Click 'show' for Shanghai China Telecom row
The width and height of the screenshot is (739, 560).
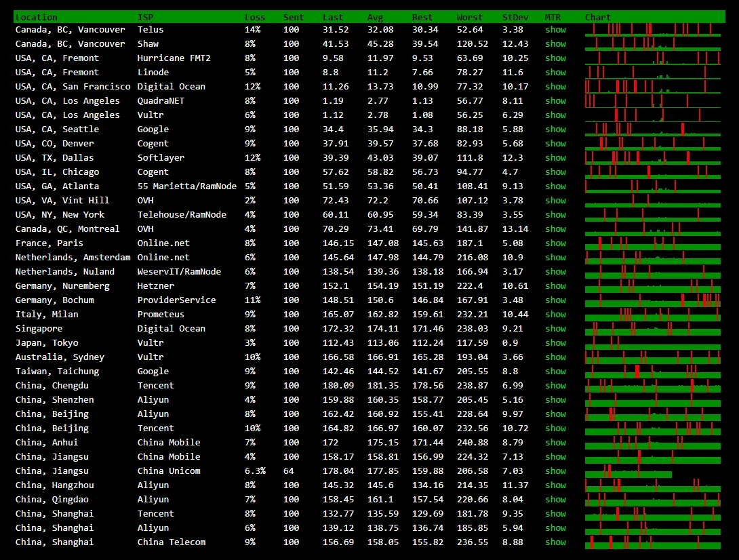click(x=555, y=542)
